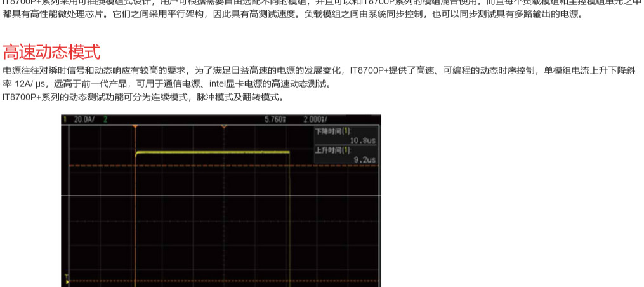Screen dimensions: 644x287
Task: Click the white horizontal cursor line
Action: tap(190, 195)
